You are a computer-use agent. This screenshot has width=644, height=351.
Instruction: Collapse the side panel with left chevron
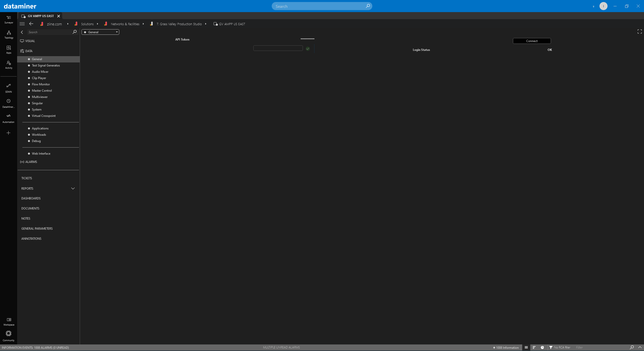click(x=22, y=32)
